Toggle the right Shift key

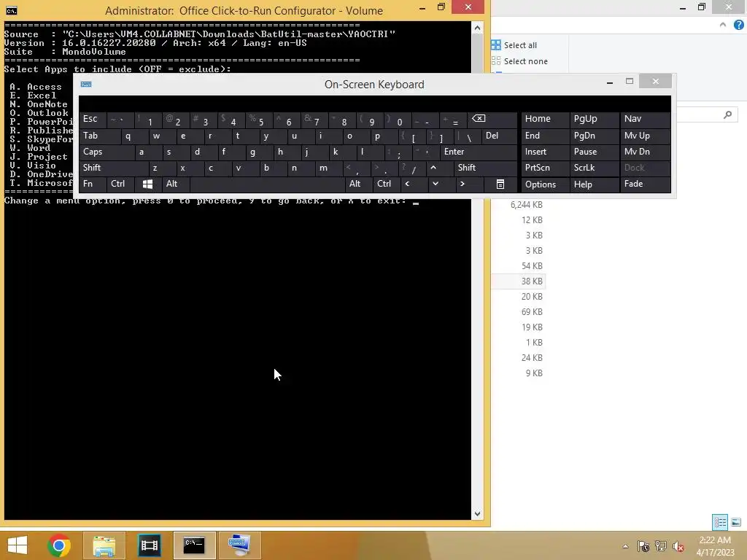[485, 168]
